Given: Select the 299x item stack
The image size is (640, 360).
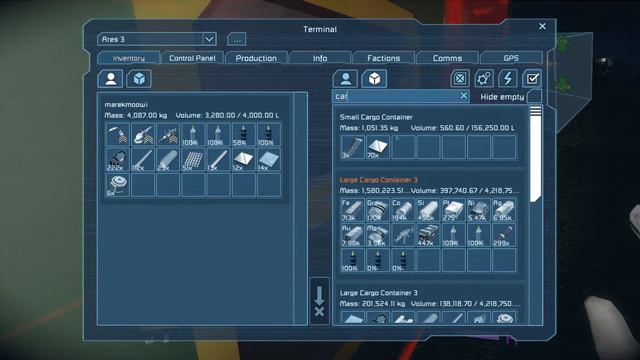Looking at the screenshot, I should tap(504, 235).
